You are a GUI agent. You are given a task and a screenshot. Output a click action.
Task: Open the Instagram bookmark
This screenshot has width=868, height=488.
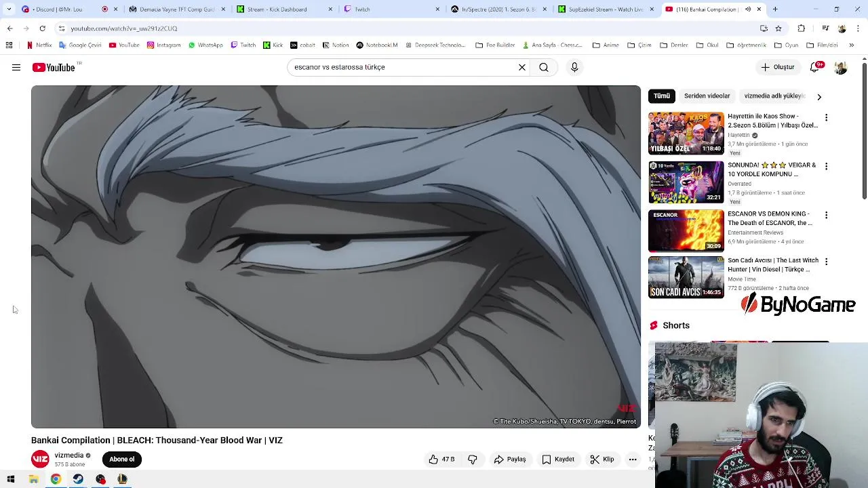pos(163,45)
